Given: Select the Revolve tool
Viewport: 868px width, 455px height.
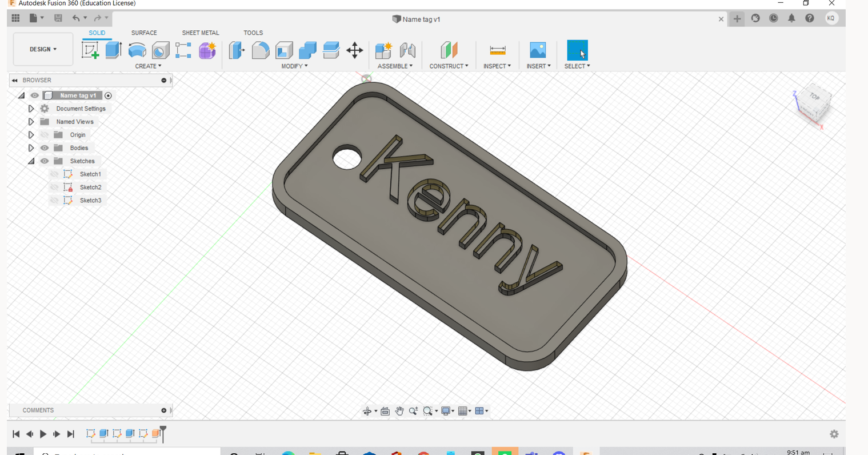Looking at the screenshot, I should tap(137, 50).
